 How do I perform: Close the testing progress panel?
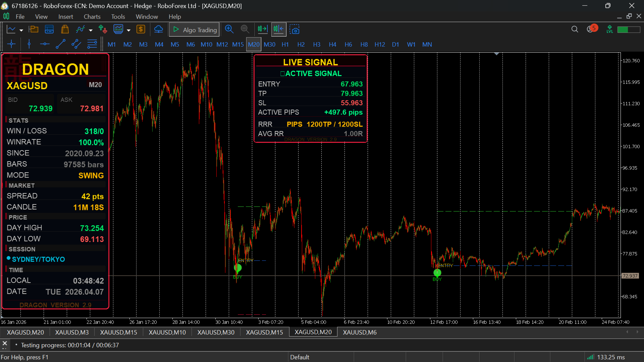pyautogui.click(x=5, y=343)
